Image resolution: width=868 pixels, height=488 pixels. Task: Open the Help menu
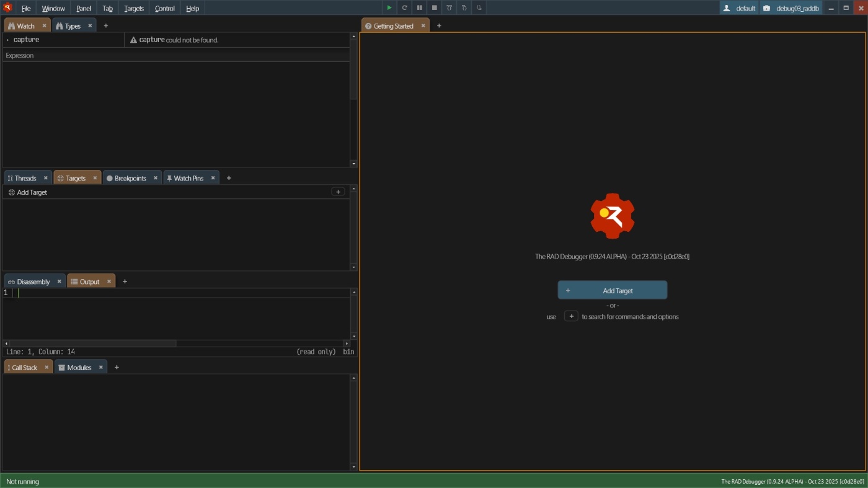[x=193, y=8]
